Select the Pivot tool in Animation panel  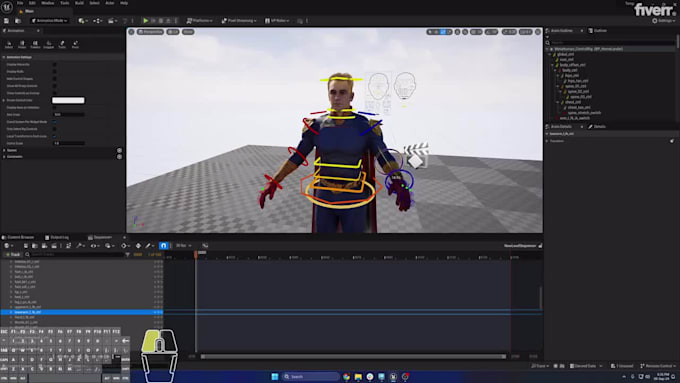(x=75, y=44)
